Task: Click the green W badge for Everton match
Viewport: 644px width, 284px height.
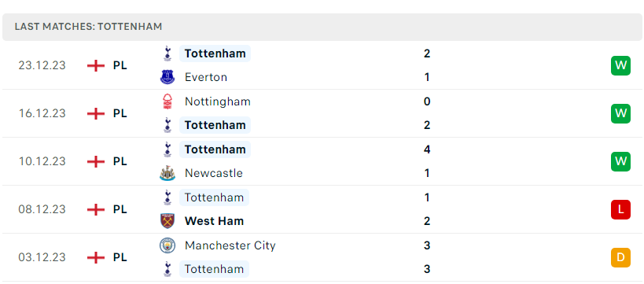Action: pyautogui.click(x=620, y=65)
